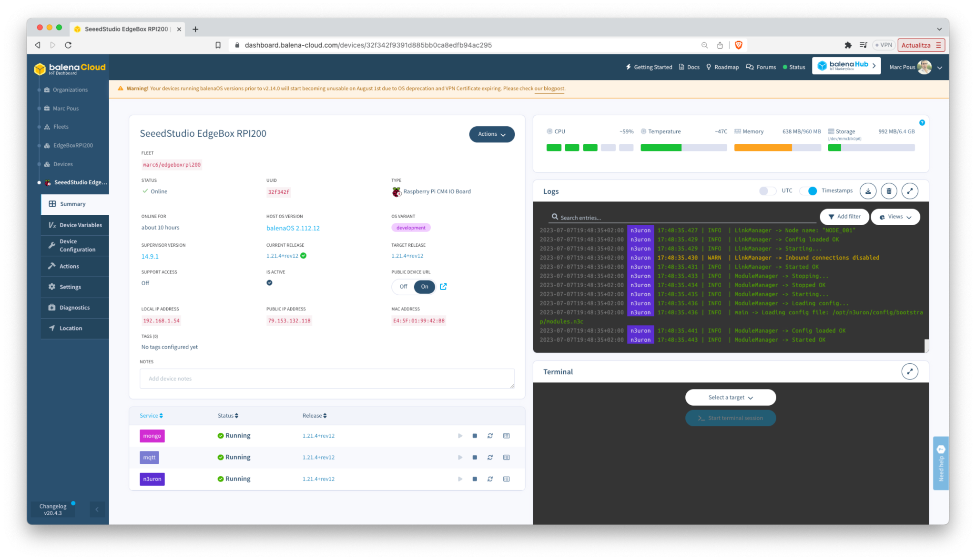Expand the Logs panel to fullscreen
The height and width of the screenshot is (560, 976).
point(910,191)
